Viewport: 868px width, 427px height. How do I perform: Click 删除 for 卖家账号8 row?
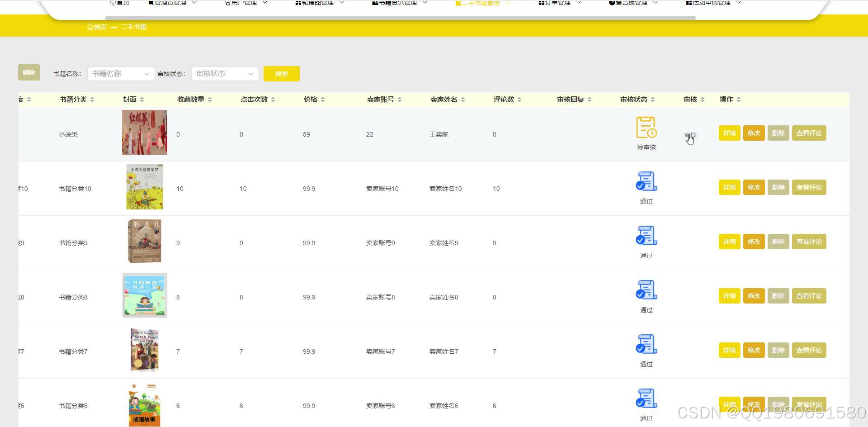tap(778, 296)
